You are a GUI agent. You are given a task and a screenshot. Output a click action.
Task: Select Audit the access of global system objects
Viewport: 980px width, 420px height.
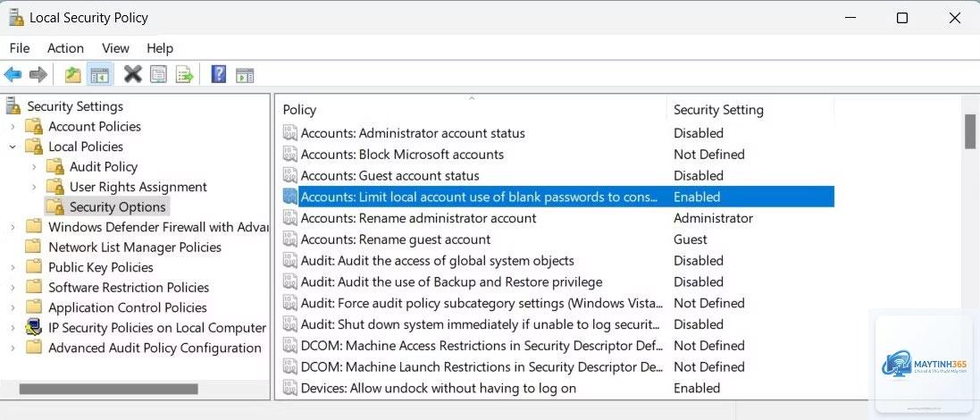tap(438, 261)
